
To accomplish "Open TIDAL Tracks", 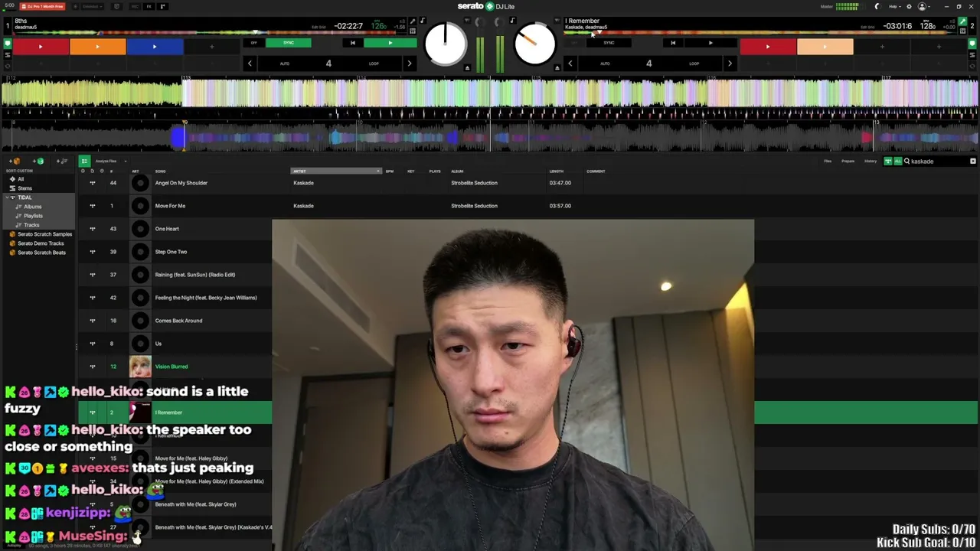I will click(x=31, y=225).
